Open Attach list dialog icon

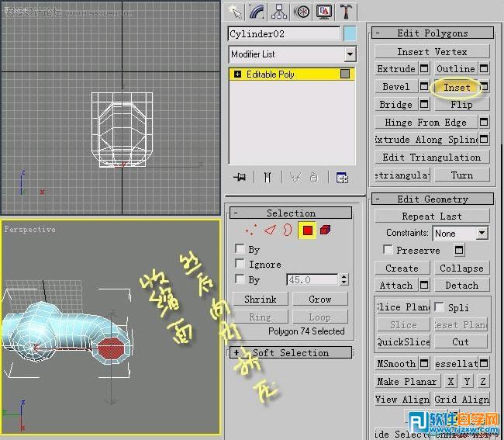click(x=424, y=285)
